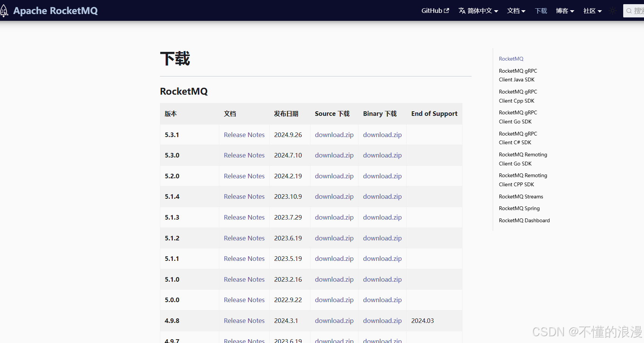
Task: Download source zip for version 5.2.0
Action: click(x=334, y=176)
